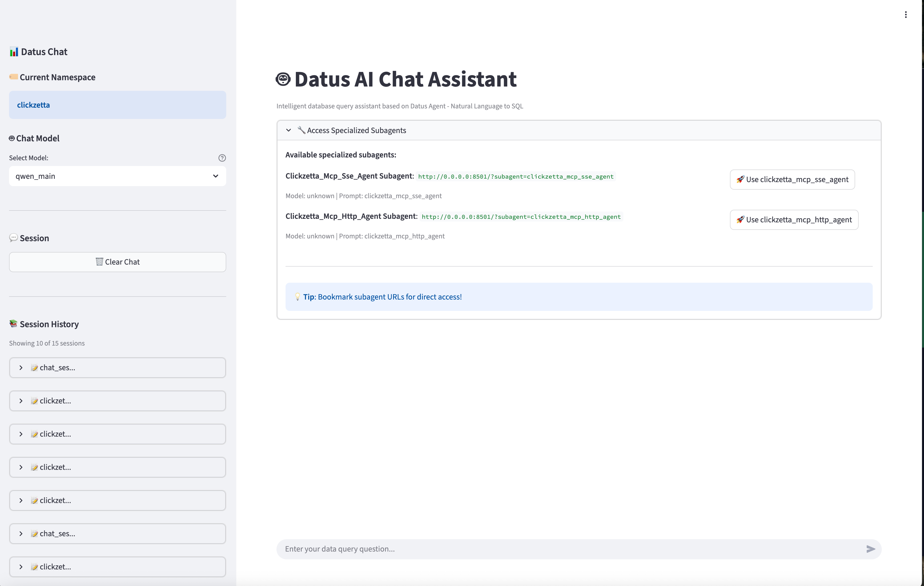The width and height of the screenshot is (924, 586).
Task: Click the send arrow icon in chat input
Action: pos(870,549)
